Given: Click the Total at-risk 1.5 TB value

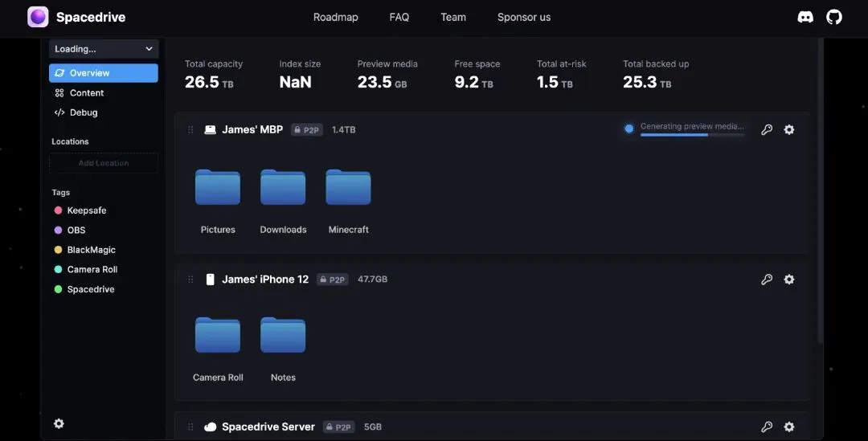Looking at the screenshot, I should (555, 82).
